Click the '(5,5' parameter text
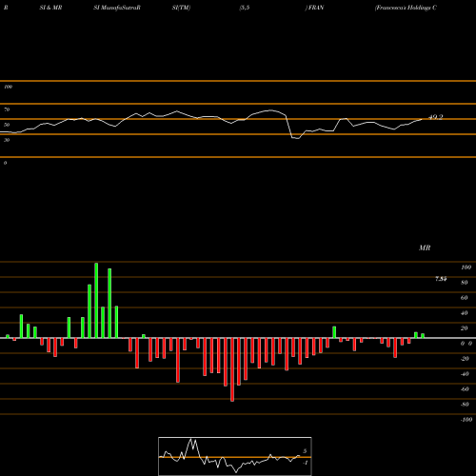 (245, 8)
